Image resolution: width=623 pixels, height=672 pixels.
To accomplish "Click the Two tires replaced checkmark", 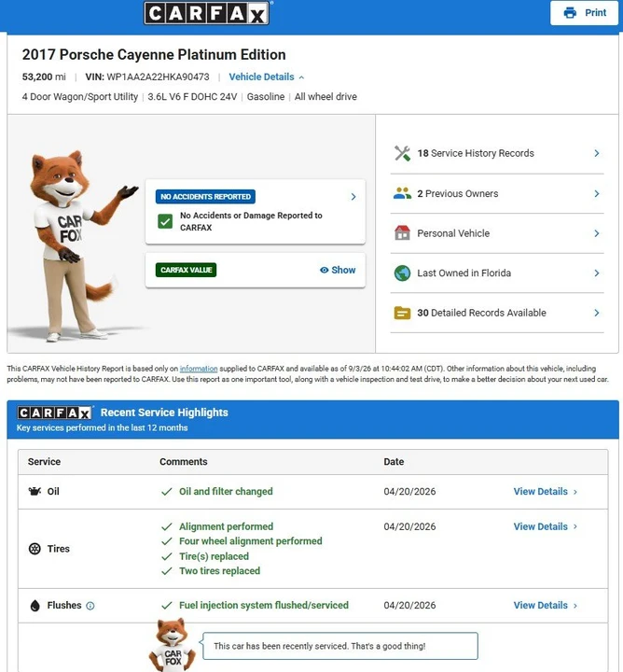I will point(167,571).
